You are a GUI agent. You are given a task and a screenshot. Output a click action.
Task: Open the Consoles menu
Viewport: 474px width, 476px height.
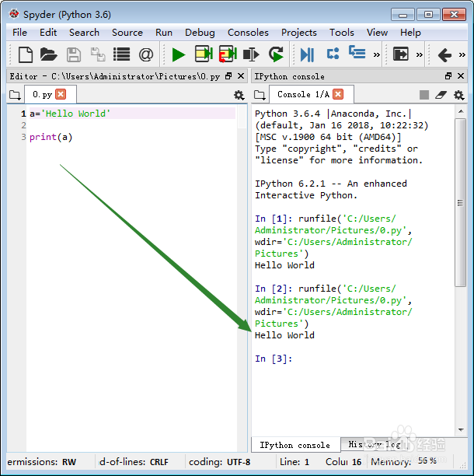(248, 33)
